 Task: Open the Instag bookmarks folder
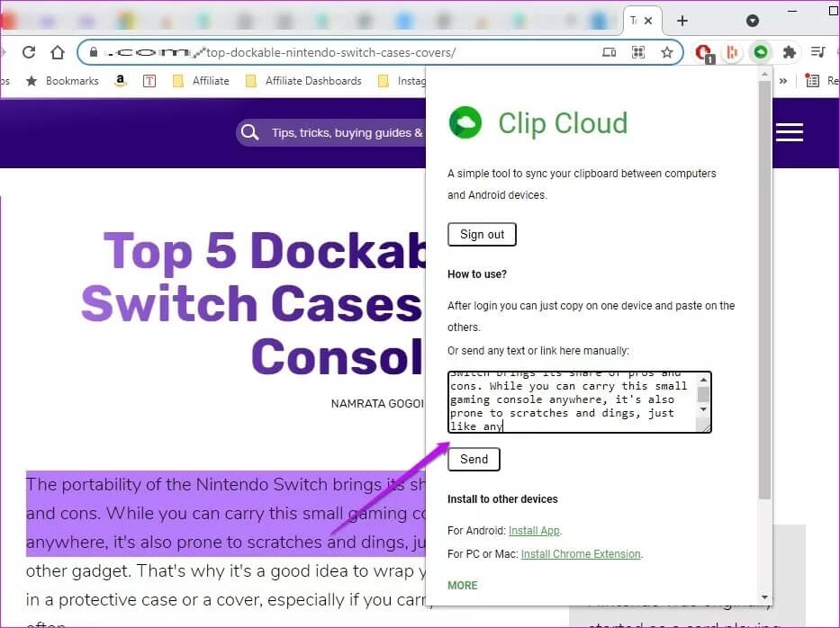402,81
